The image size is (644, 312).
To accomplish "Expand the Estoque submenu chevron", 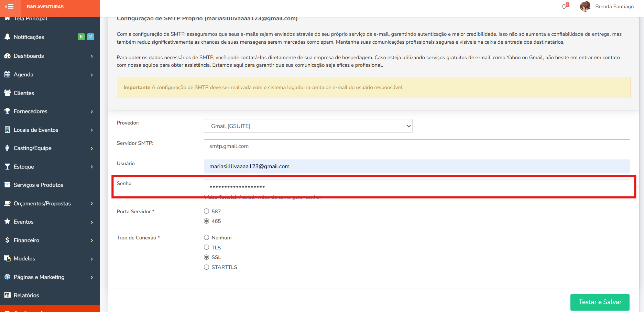I will 92,167.
